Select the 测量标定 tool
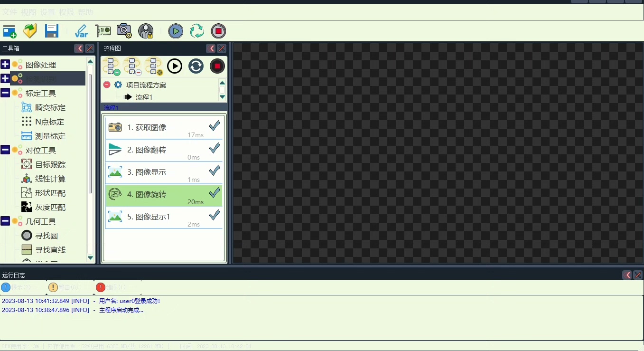The image size is (644, 351). (x=44, y=136)
